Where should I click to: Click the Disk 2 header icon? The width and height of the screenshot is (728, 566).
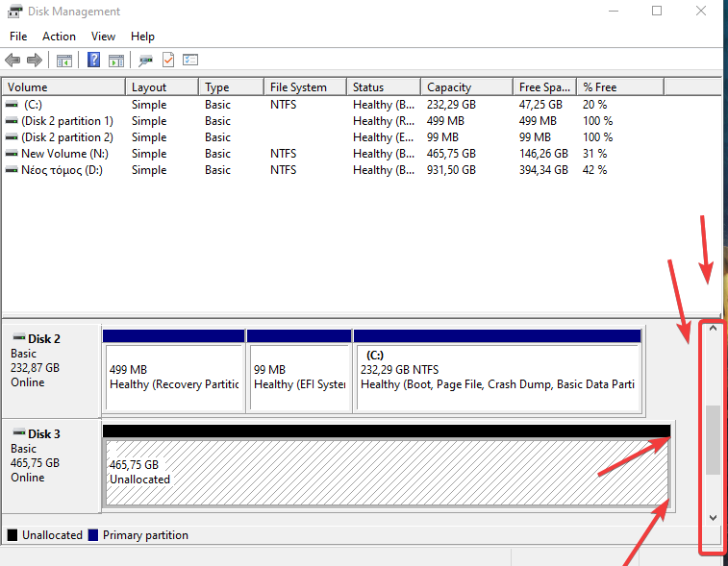pyautogui.click(x=19, y=337)
